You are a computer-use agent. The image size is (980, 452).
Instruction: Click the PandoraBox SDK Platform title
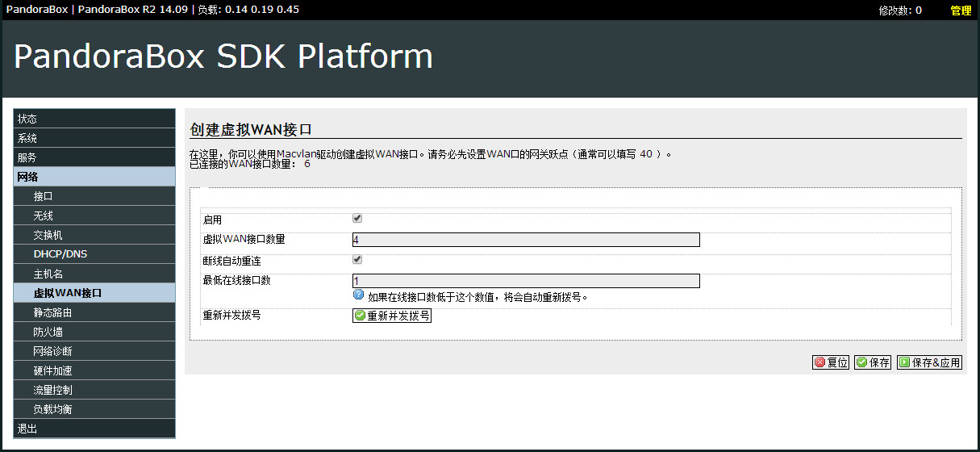(223, 56)
